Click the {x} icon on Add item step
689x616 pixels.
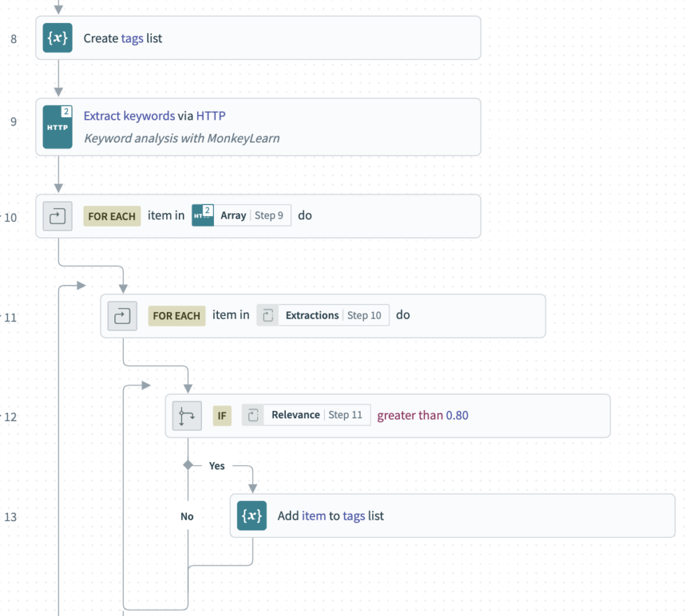click(251, 516)
